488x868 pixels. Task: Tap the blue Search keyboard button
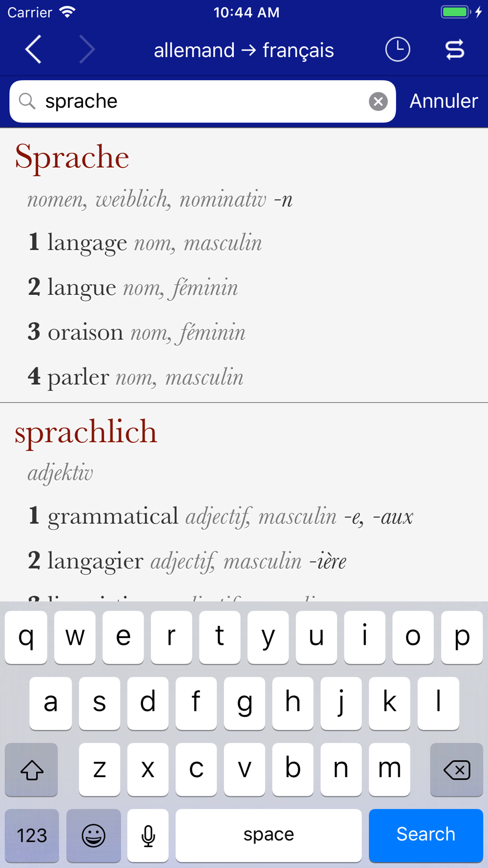click(x=426, y=835)
